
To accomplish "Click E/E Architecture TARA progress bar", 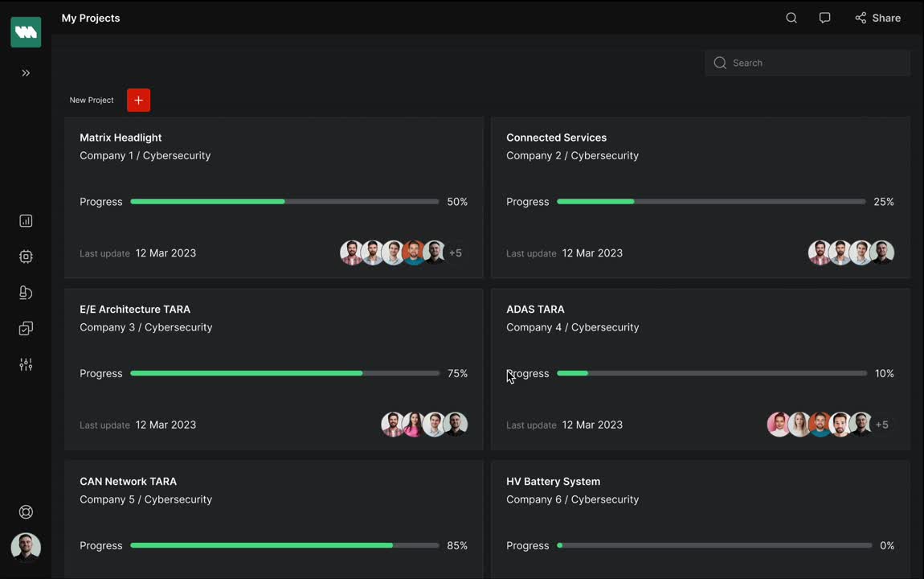I will click(284, 373).
